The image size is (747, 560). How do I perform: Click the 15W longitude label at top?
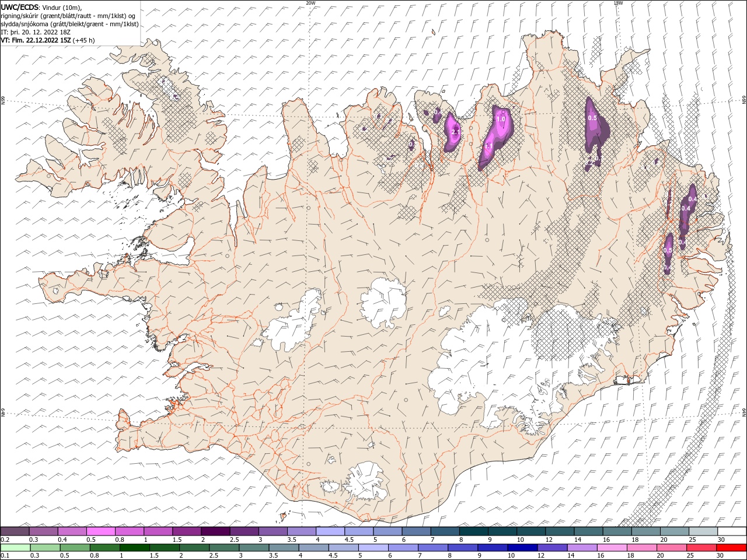pyautogui.click(x=617, y=2)
